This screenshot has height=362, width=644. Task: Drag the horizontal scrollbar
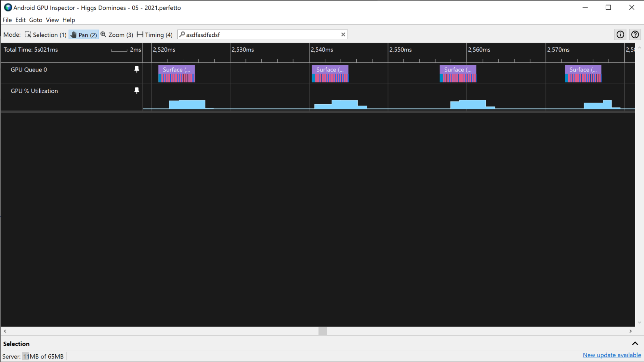click(x=323, y=331)
